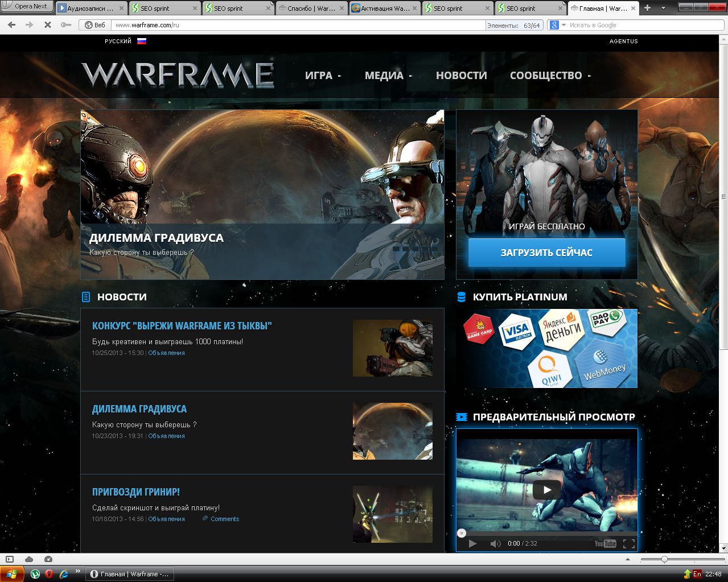The height and width of the screenshot is (582, 728).
Task: Click the Russian flag icon
Action: (142, 41)
